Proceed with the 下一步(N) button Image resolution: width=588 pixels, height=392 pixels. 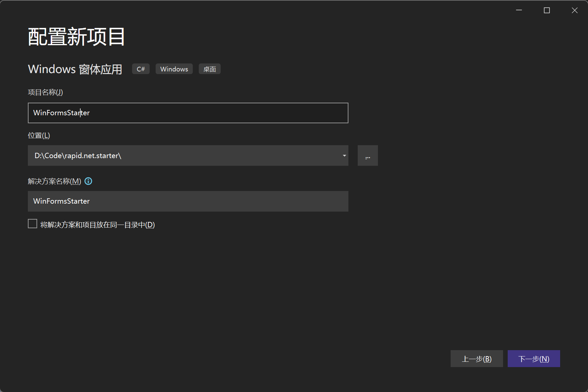pyautogui.click(x=534, y=359)
